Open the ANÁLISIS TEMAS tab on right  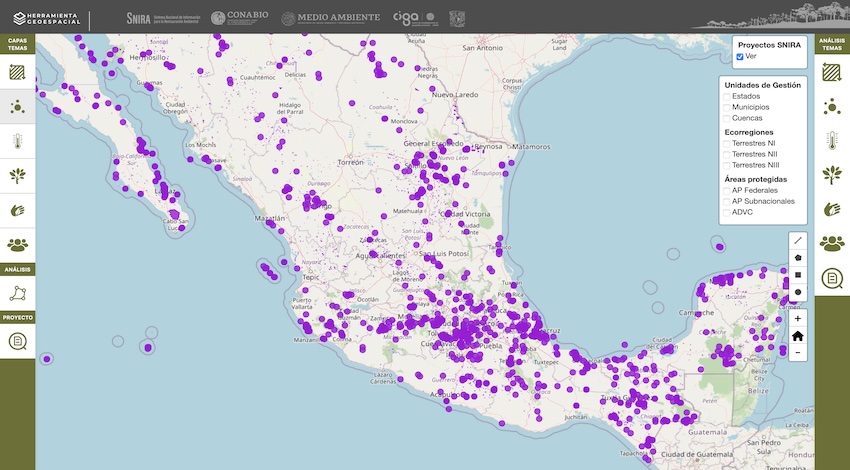coord(832,43)
